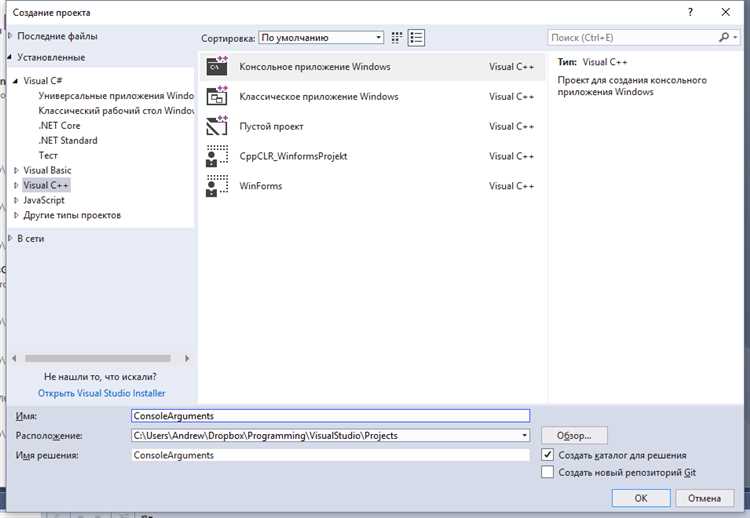This screenshot has height=518, width=750.
Task: Select the .NET Standard tree item
Action: pyautogui.click(x=68, y=140)
